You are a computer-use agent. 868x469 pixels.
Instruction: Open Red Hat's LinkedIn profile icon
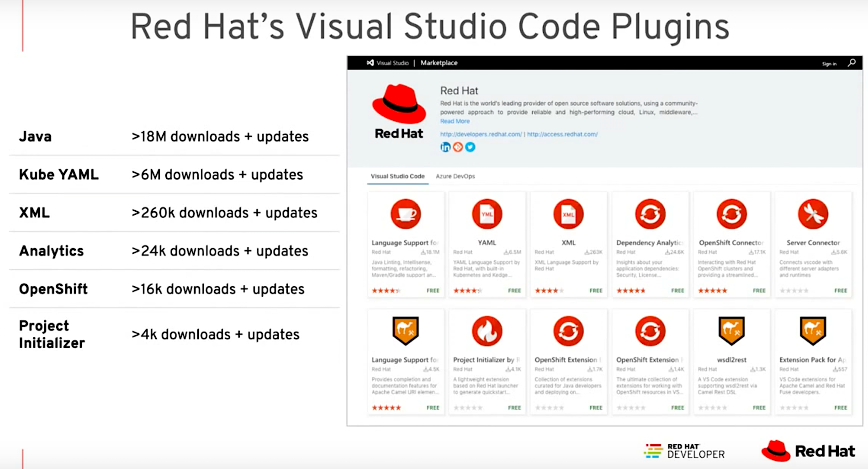(x=445, y=147)
